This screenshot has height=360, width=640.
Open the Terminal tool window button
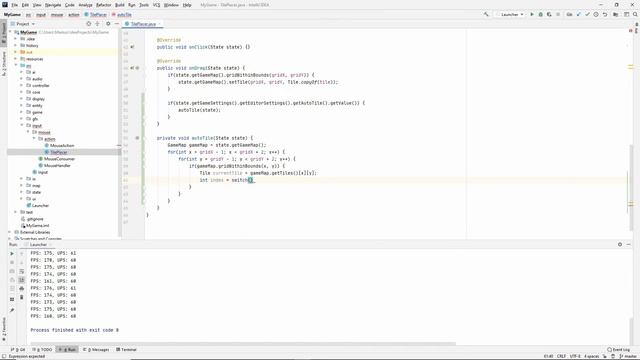point(127,349)
